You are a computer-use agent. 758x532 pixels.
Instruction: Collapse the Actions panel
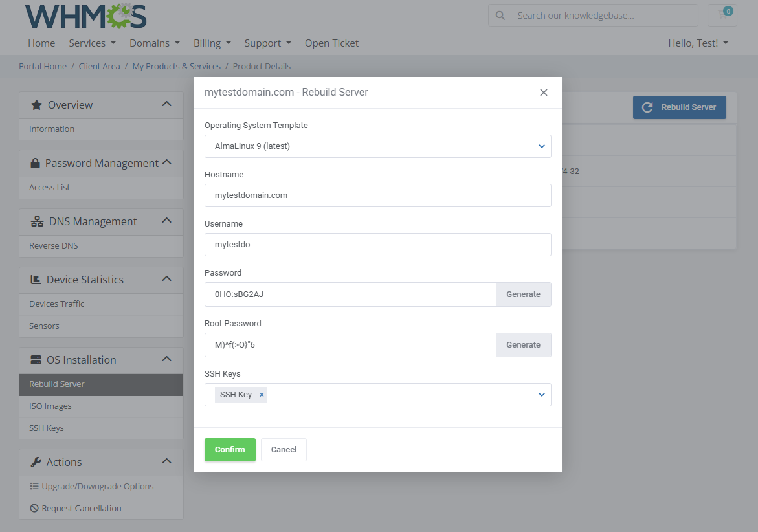[x=167, y=461]
